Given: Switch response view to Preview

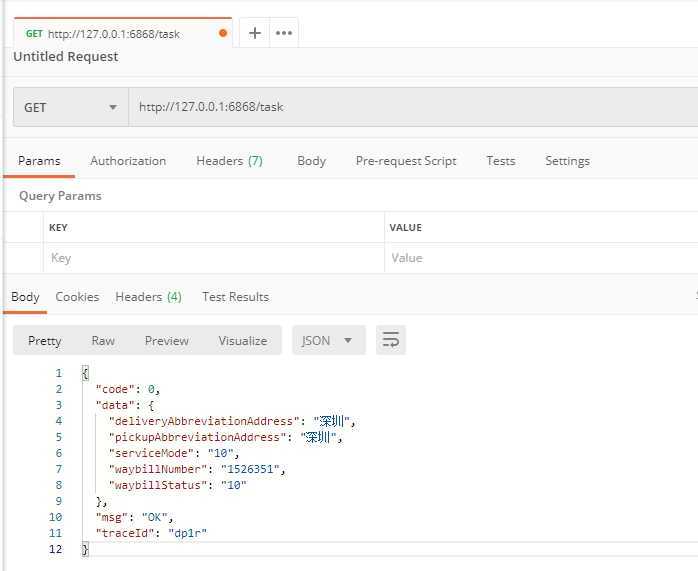Looking at the screenshot, I should point(166,341).
